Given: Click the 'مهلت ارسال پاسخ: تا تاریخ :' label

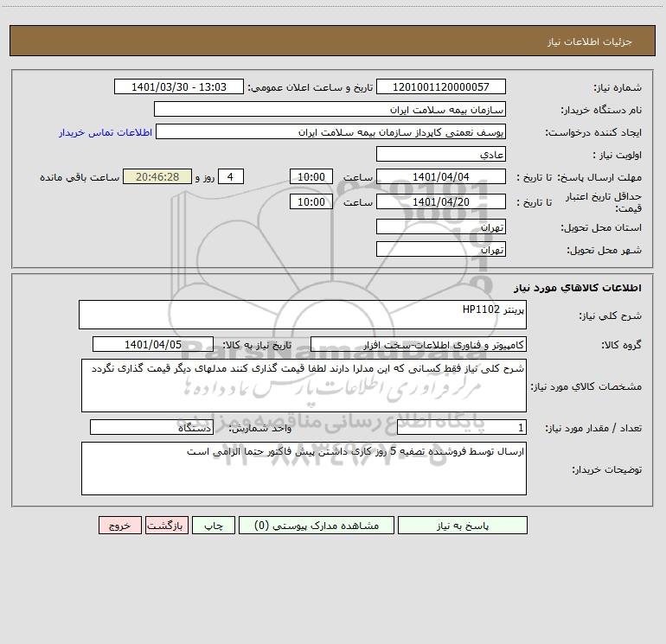Looking at the screenshot, I should 579,177.
